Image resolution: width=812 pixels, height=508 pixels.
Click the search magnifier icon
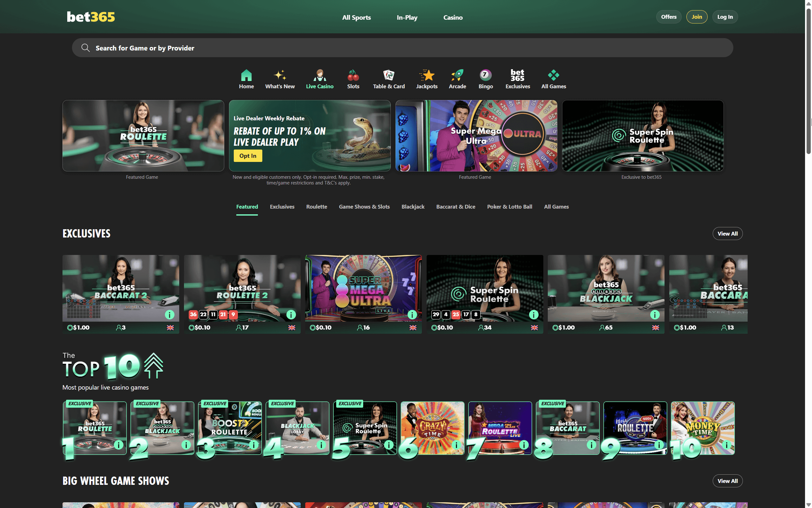pyautogui.click(x=86, y=48)
